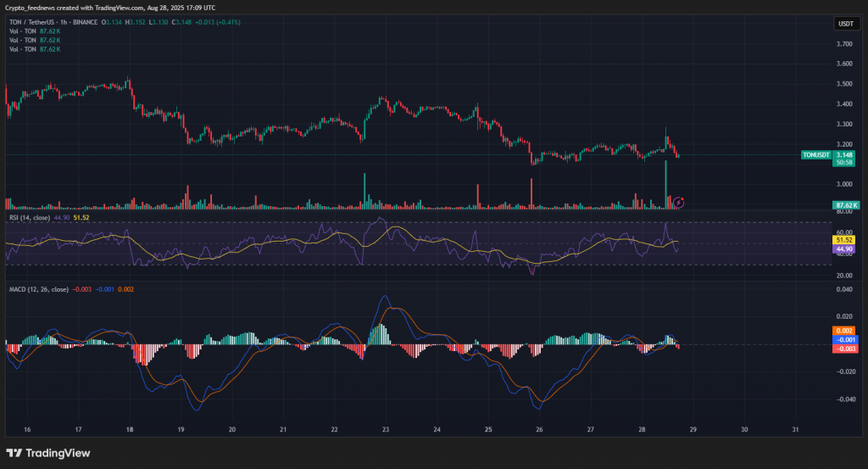The height and width of the screenshot is (469, 868).
Task: Click the first Vol · TON legend
Action: (x=23, y=31)
